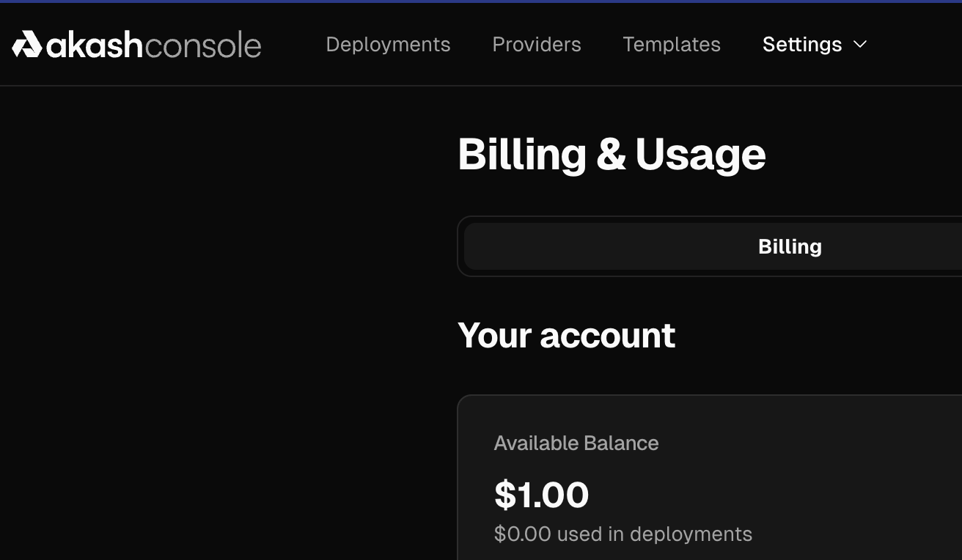The image size is (962, 560).
Task: Click the light "console" wordmark text
Action: [203, 45]
